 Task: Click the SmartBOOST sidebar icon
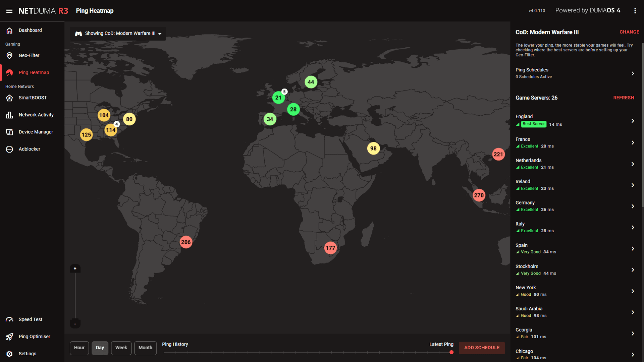9,98
